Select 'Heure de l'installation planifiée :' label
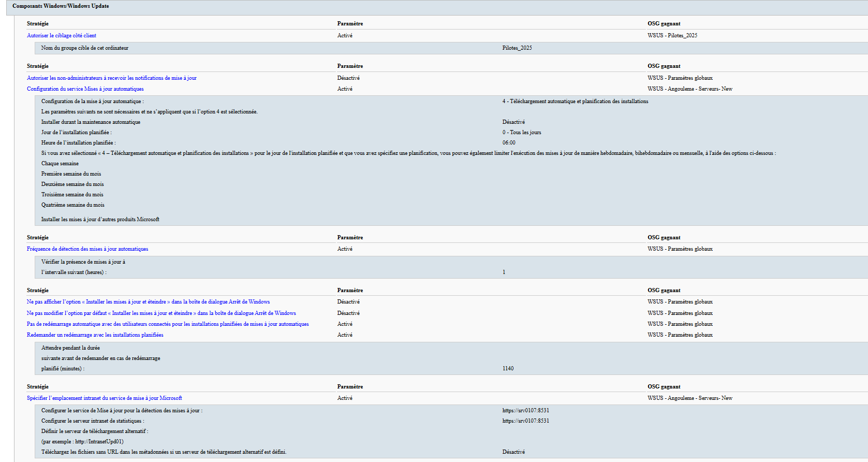Image resolution: width=868 pixels, height=462 pixels. point(79,143)
